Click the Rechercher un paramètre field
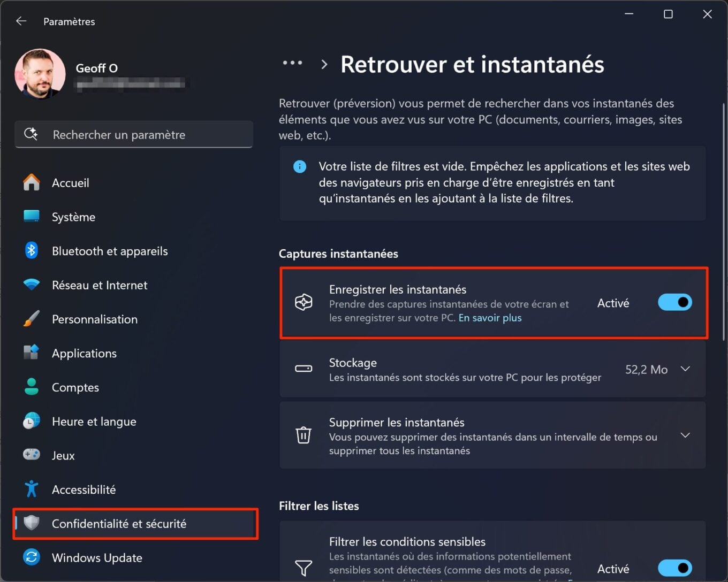Screen dimensions: 728x582 (x=134, y=135)
